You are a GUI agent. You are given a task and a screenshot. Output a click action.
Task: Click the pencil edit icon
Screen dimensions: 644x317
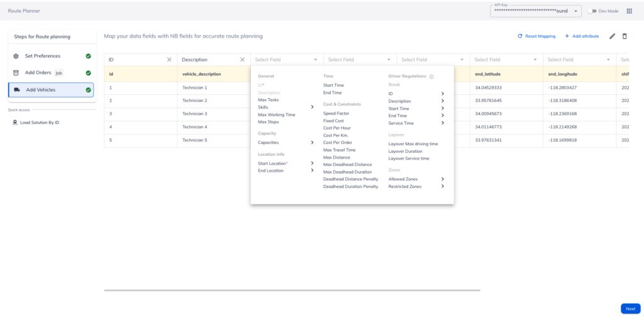[x=613, y=36]
